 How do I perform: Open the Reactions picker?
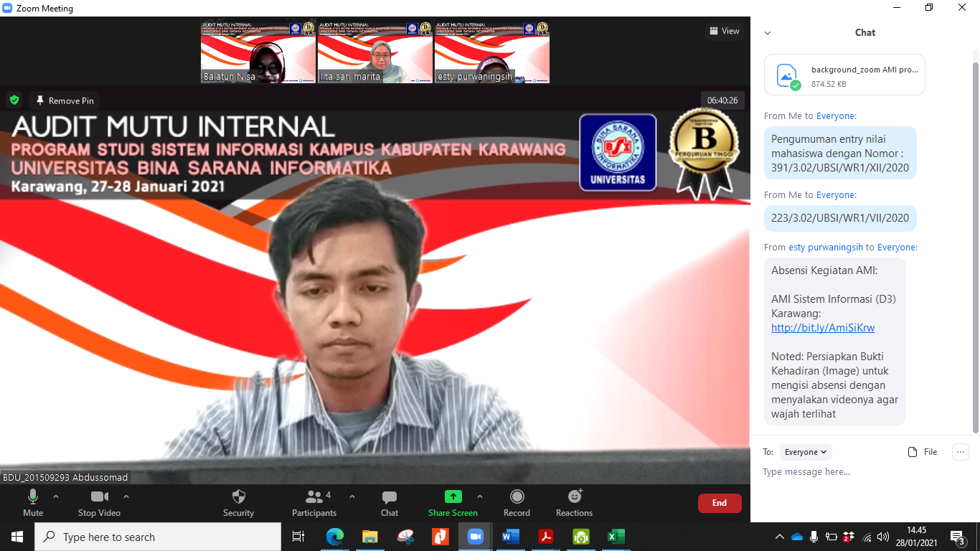(575, 502)
